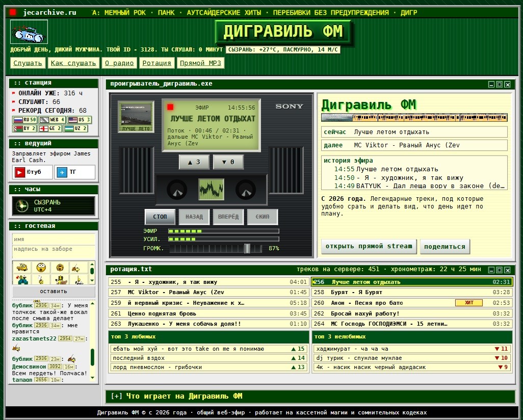This screenshot has width=523, height=420.
Task: Click the RU flag listener counter
Action: click(24, 120)
